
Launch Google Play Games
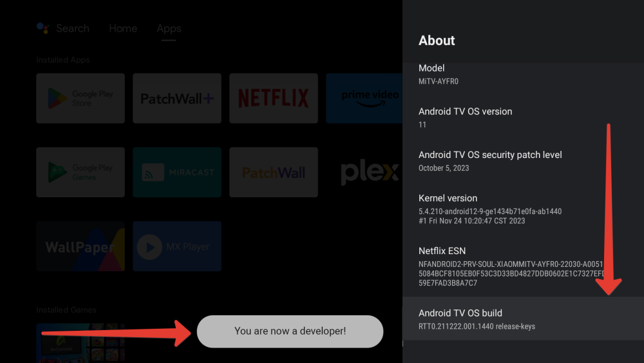click(80, 172)
